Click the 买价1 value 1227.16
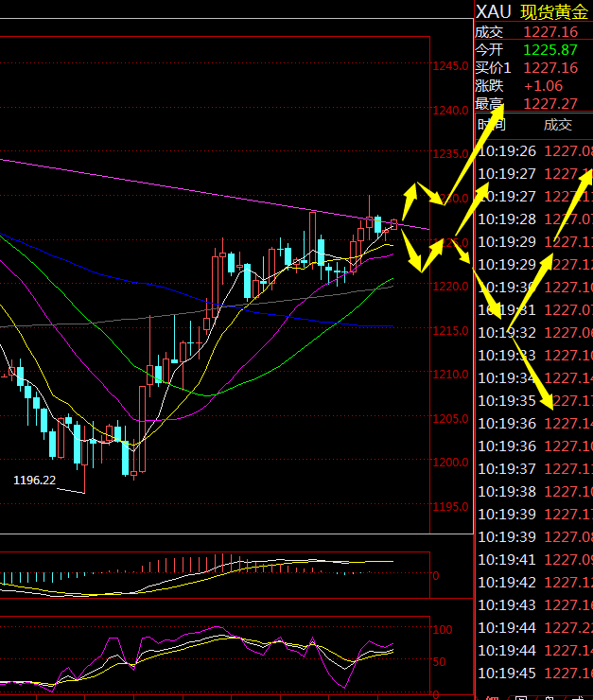Image resolution: width=593 pixels, height=700 pixels. [x=550, y=68]
